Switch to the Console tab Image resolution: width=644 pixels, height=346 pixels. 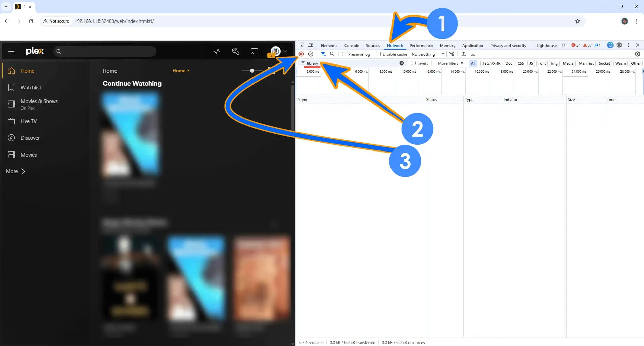click(x=352, y=46)
